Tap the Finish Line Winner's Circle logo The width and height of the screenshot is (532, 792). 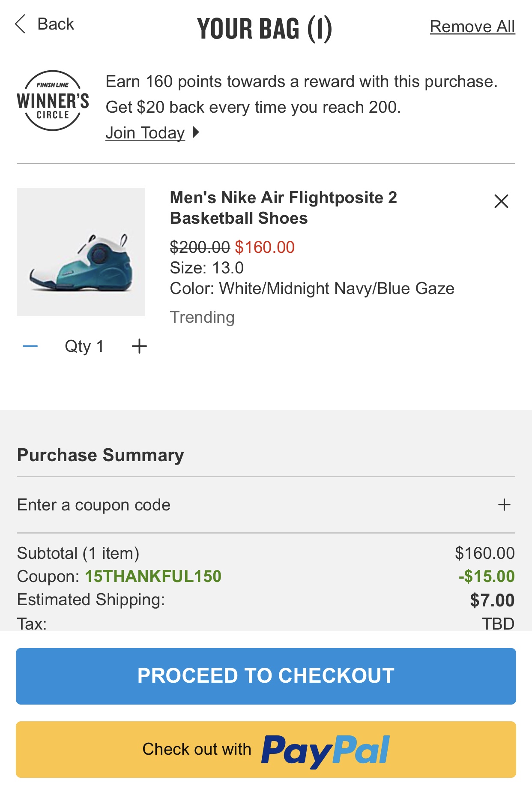click(x=53, y=101)
